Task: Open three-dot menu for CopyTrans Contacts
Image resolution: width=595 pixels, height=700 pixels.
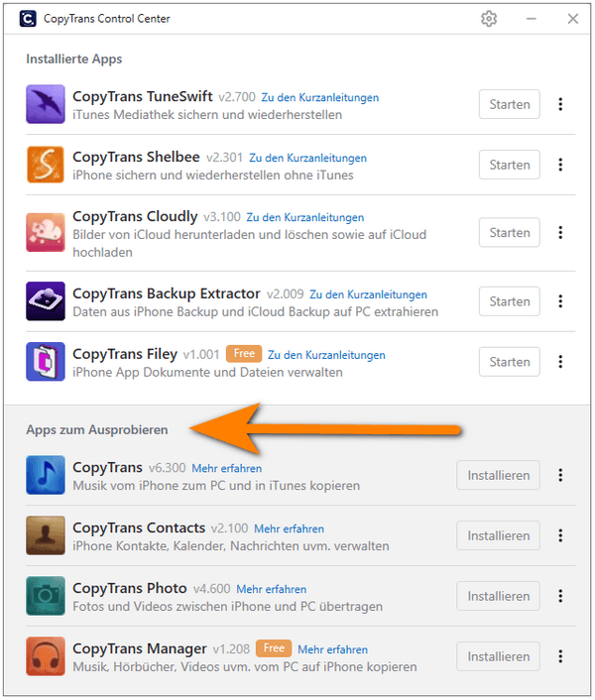Action: point(560,535)
